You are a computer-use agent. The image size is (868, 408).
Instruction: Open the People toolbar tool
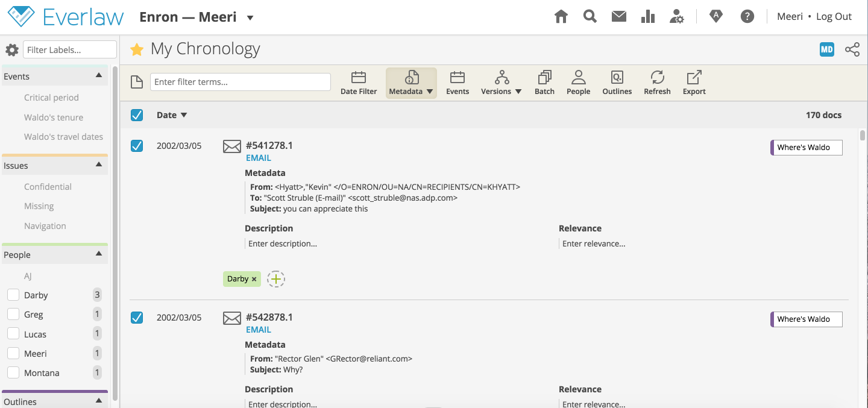(x=578, y=83)
